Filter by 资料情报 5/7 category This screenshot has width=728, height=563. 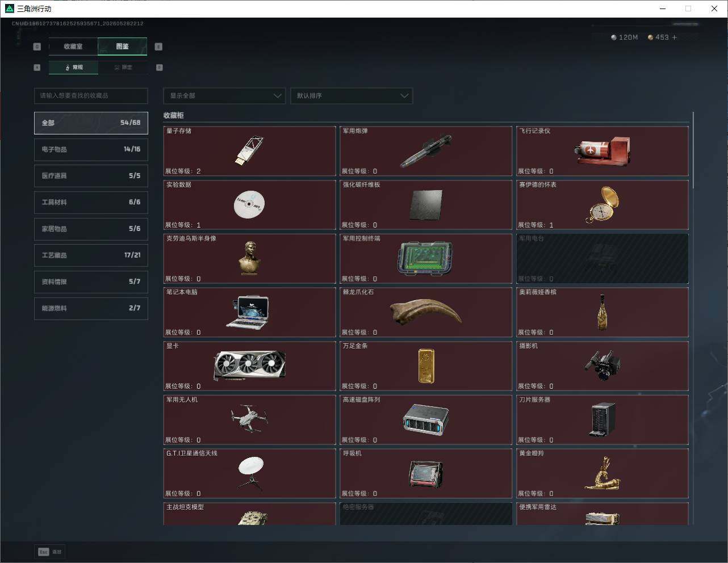(x=91, y=281)
